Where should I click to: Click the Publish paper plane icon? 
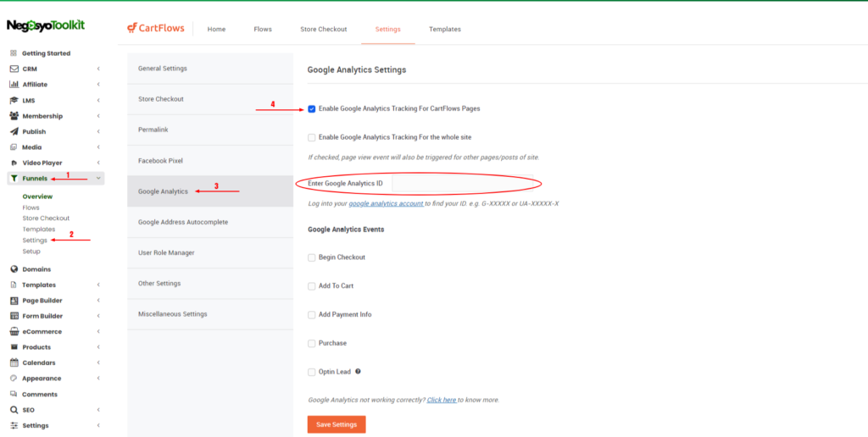(x=14, y=131)
